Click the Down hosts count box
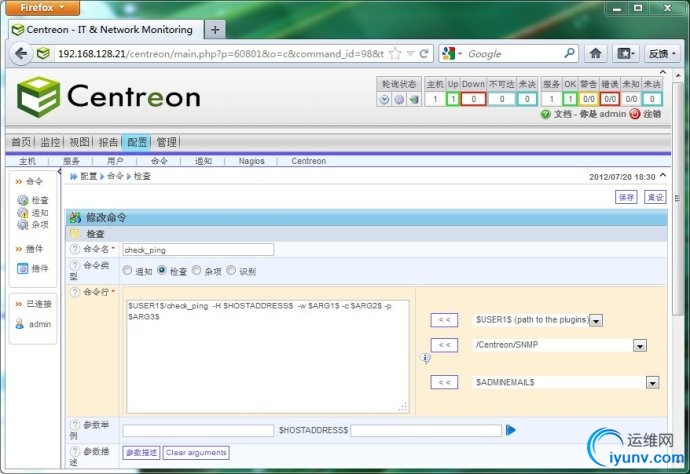Viewport: 690px width, 474px height. [473, 99]
